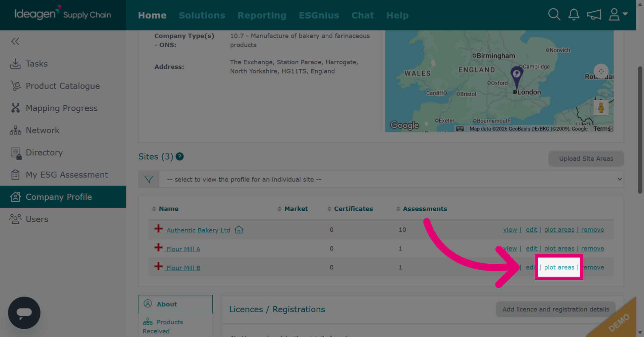The height and width of the screenshot is (337, 644).
Task: Open the Reporting menu
Action: 262,15
